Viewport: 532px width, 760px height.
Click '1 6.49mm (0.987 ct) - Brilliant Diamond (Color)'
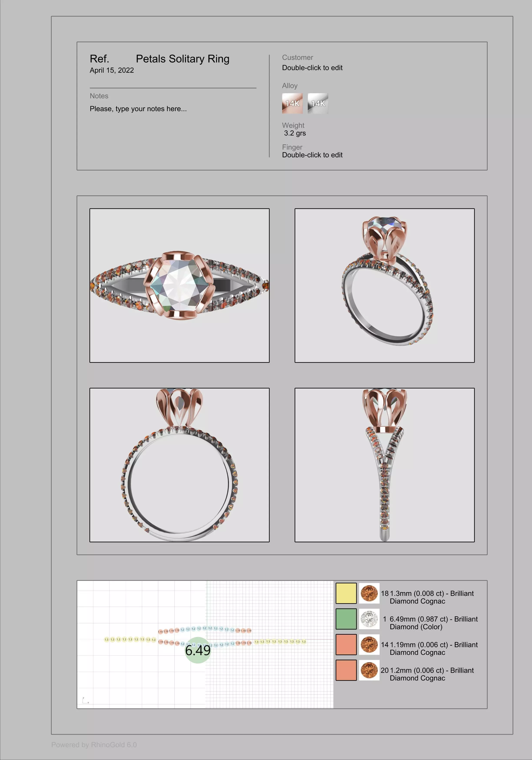(x=430, y=623)
